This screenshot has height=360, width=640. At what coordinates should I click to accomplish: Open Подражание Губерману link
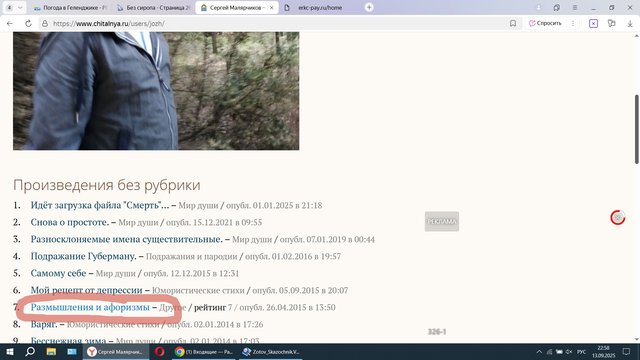tap(83, 256)
